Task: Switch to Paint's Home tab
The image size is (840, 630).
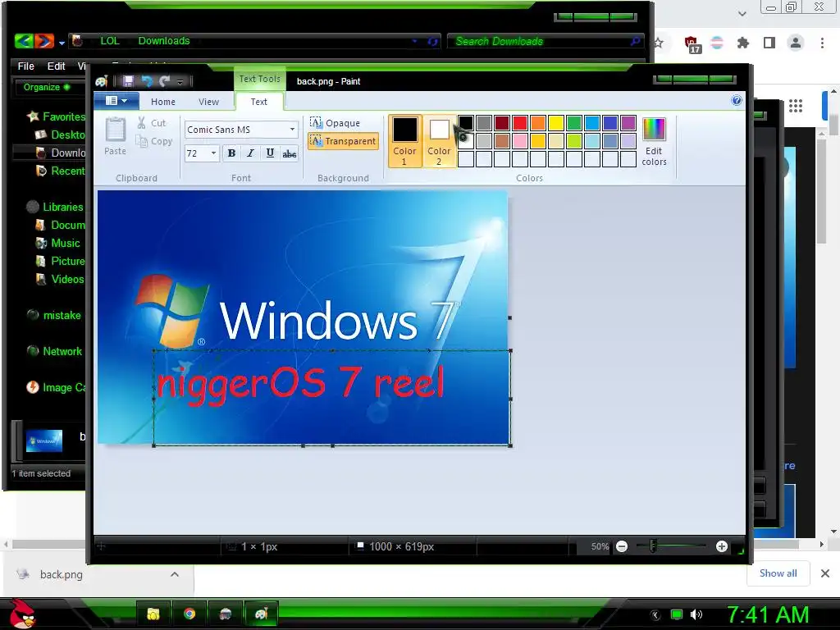Action: [163, 101]
